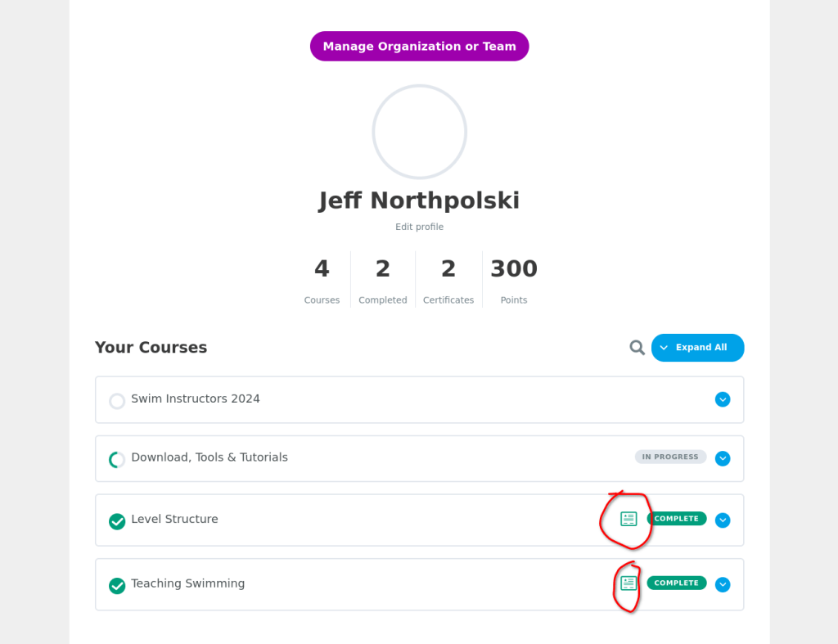Screen dimensions: 838x644
Task: Click green checkmark beside Teaching Swimming
Action: 117,585
